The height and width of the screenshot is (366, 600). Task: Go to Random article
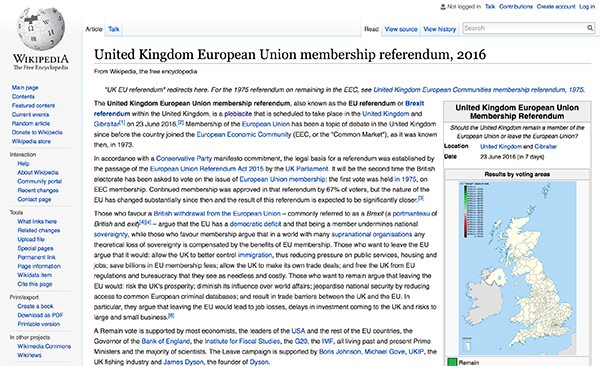click(x=31, y=123)
